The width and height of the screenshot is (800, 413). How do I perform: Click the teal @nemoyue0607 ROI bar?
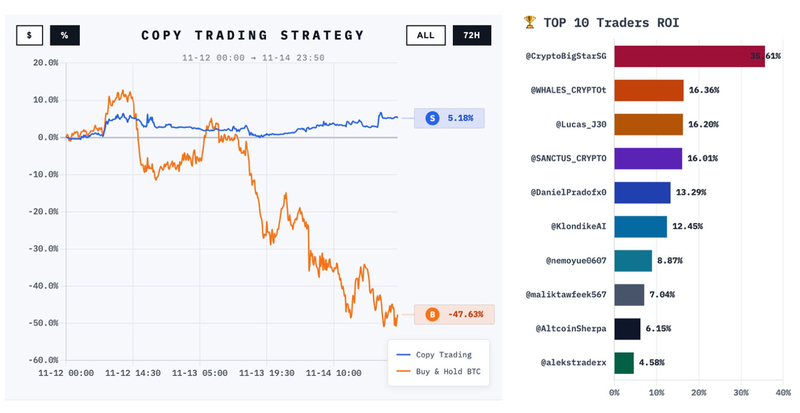point(632,260)
